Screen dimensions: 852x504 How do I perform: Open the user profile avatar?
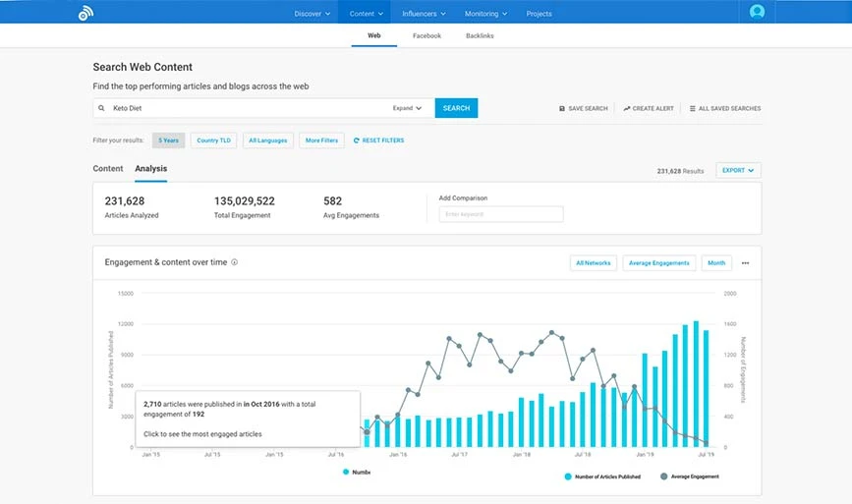[x=757, y=12]
